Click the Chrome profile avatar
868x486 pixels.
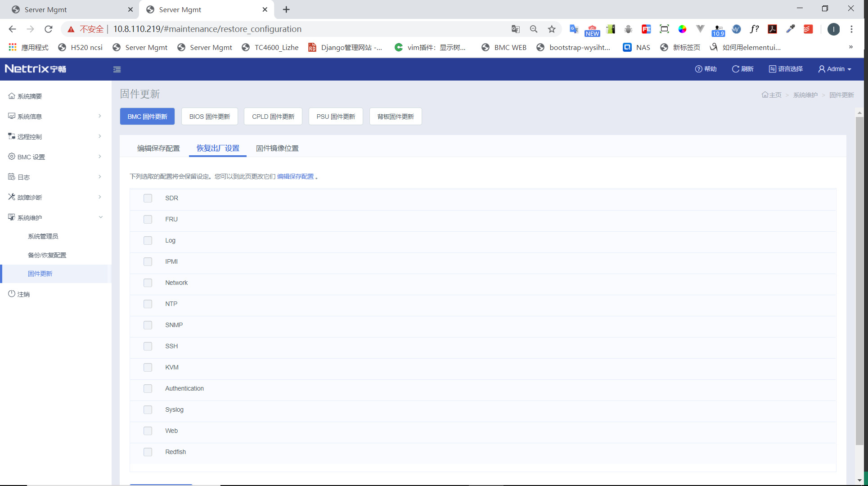coord(833,29)
